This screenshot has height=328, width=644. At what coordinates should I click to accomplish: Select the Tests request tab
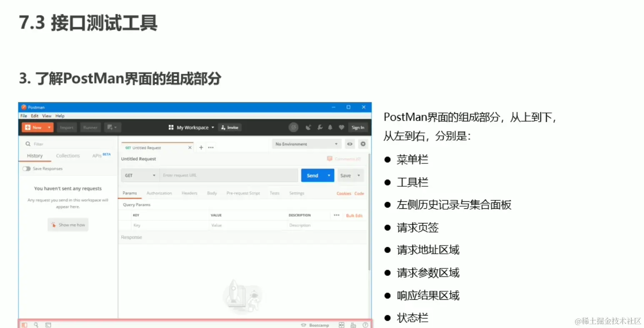click(x=275, y=193)
